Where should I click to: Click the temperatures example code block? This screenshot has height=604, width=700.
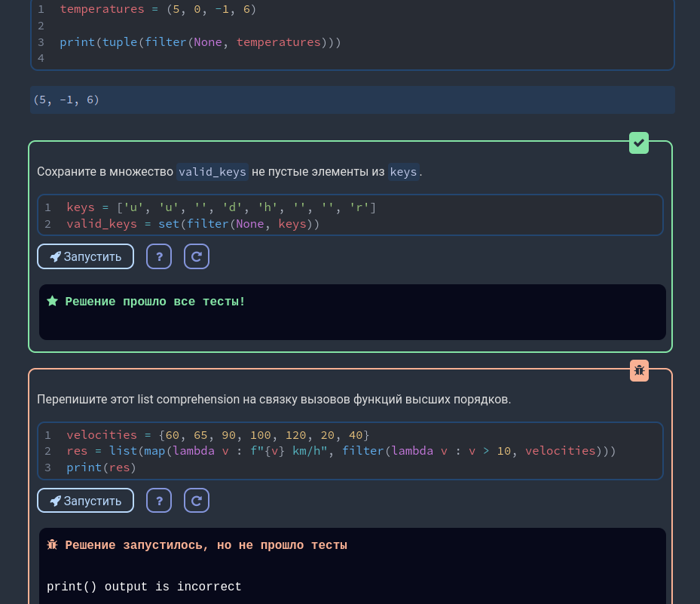[352, 33]
